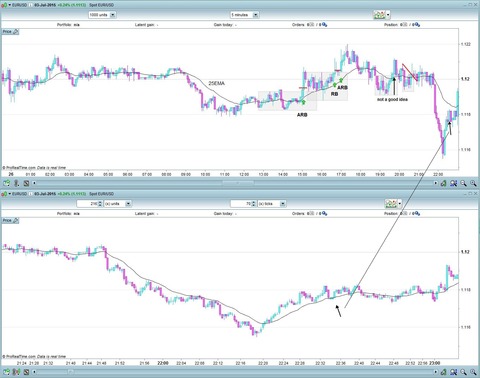This screenshot has height=378, width=480.
Task: Click the 'Spot EURUSD' title in the bottom window
Action: (x=101, y=194)
